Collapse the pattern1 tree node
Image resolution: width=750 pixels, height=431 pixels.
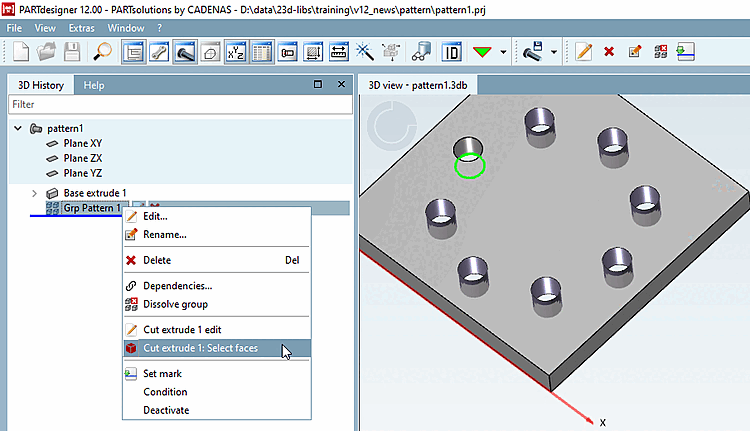[x=19, y=129]
